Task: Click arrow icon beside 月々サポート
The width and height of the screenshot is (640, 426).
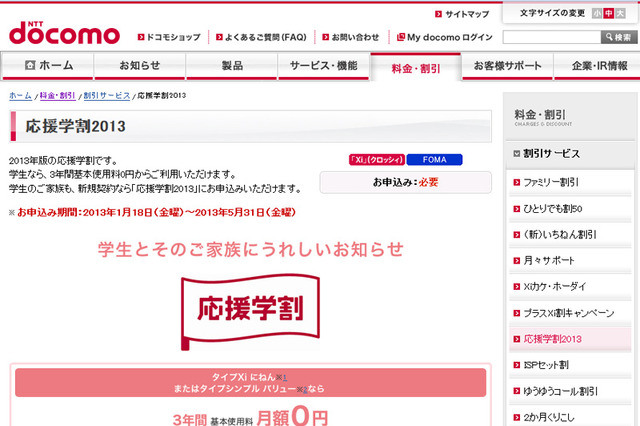Action: coord(517,260)
